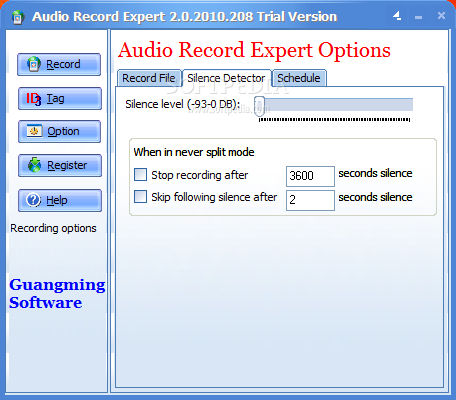This screenshot has width=456, height=400.
Task: Close the Audio Record Expert window
Action: (441, 16)
